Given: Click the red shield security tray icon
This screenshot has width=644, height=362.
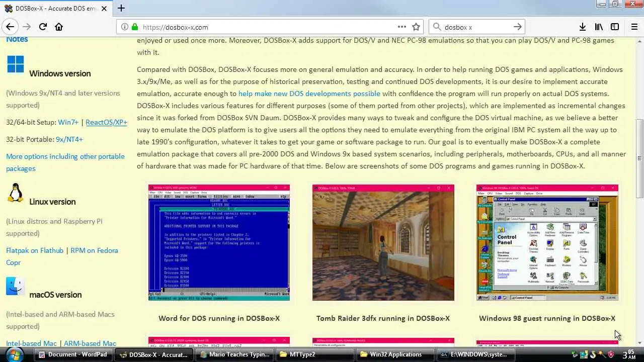Looking at the screenshot, I should pos(611,354).
